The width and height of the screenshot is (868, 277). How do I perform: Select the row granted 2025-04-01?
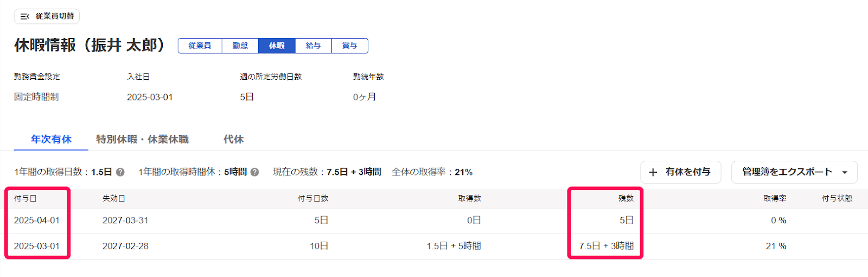click(434, 221)
